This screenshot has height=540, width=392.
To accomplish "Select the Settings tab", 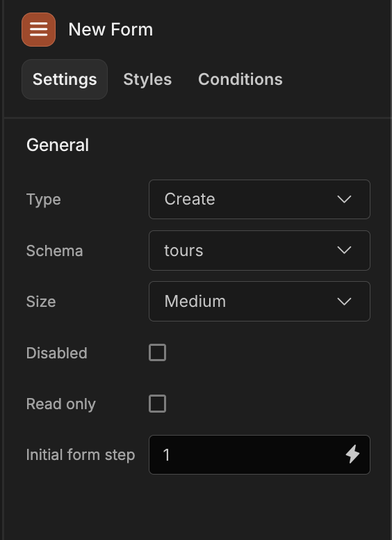I will tap(65, 79).
